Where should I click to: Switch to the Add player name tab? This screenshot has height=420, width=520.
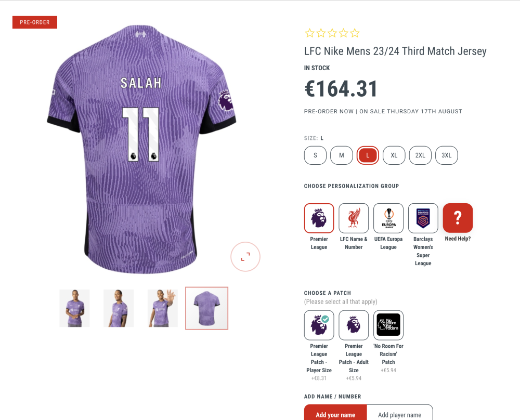pos(399,414)
